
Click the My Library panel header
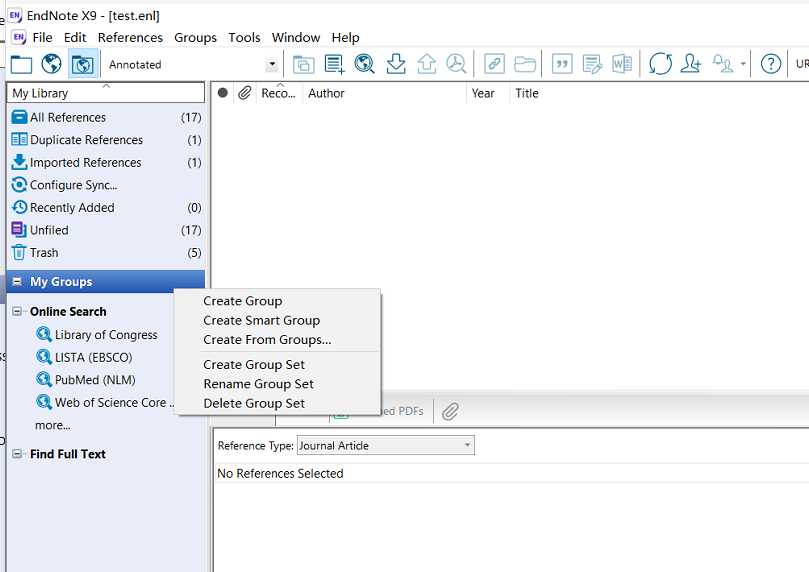click(106, 93)
